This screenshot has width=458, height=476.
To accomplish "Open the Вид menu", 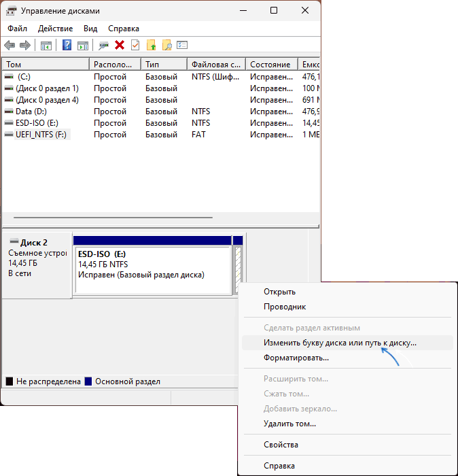I will point(90,29).
